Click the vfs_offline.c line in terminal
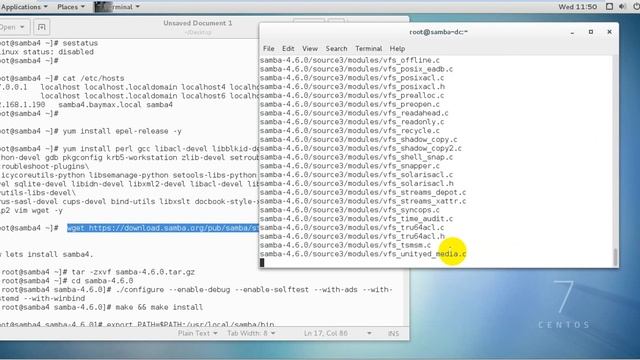Image resolution: width=640 pixels, height=360 pixels. point(350,60)
